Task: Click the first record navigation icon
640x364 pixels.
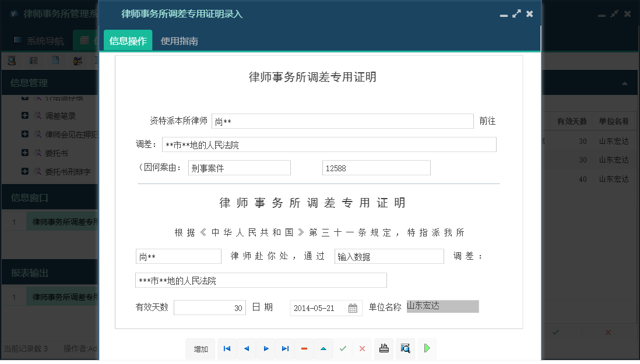Action: pos(227,349)
